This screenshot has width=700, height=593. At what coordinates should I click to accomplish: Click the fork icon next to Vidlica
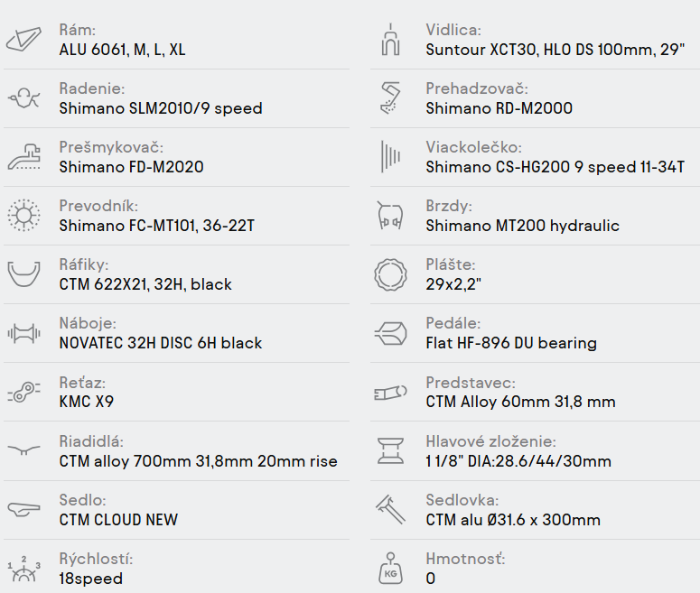(391, 40)
